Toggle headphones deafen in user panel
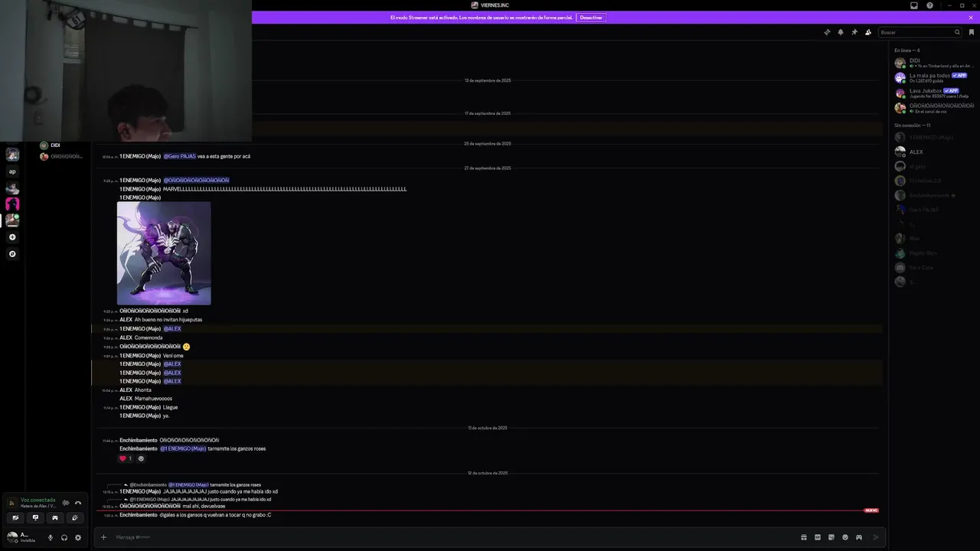 64,538
